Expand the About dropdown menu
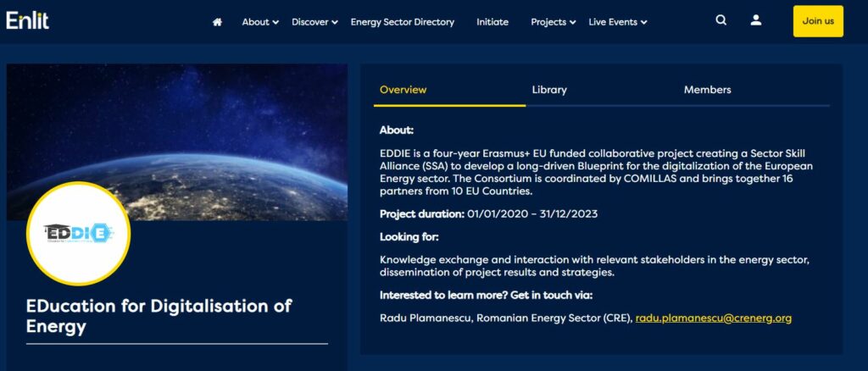 coord(259,22)
